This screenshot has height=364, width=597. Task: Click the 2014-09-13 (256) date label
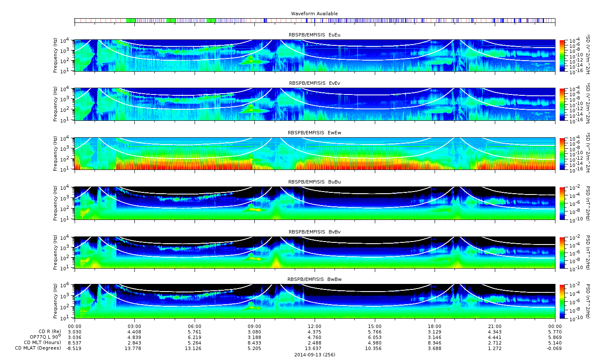[x=314, y=354]
